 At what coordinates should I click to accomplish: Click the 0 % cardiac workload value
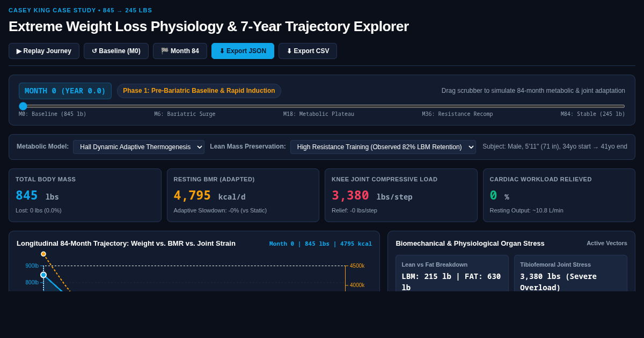coord(499,196)
